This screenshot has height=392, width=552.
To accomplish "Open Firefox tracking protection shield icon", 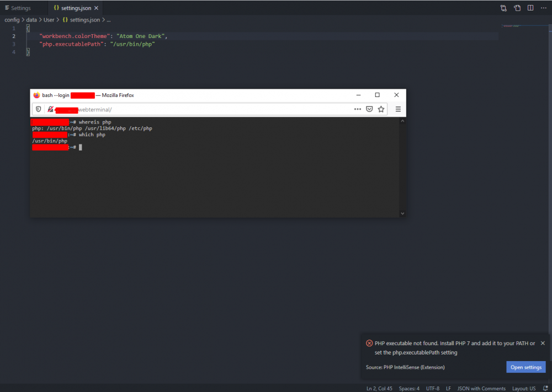I will click(39, 109).
